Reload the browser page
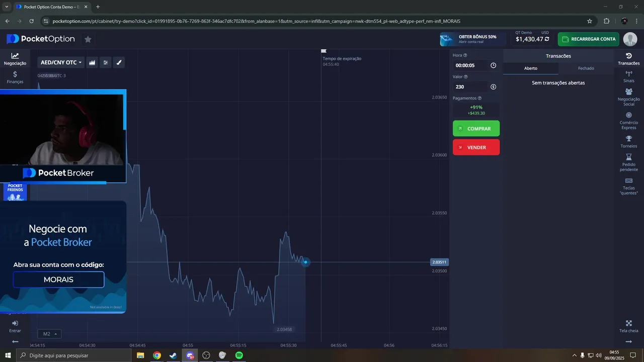Viewport: 644px width, 362px height. coord(31,21)
